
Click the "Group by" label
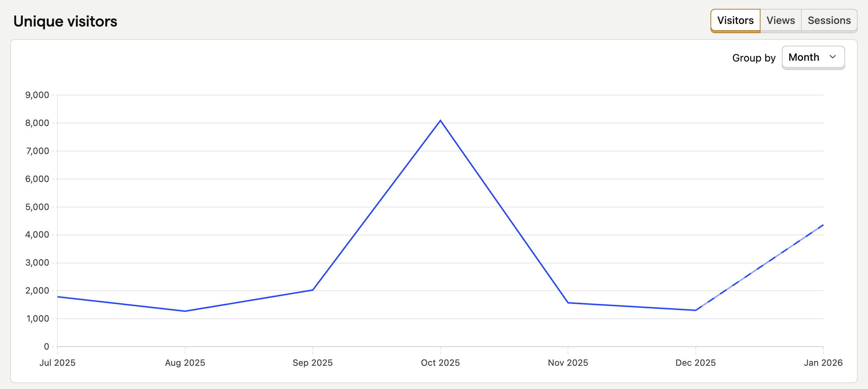(754, 58)
